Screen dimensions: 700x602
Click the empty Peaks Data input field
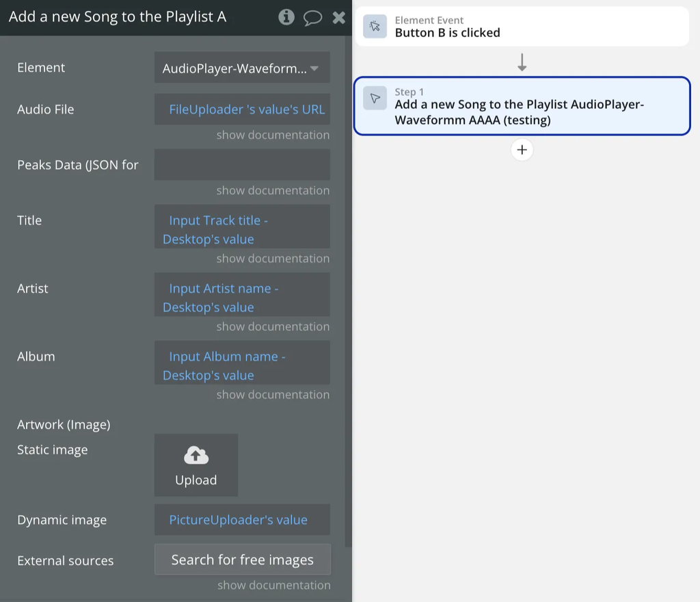click(x=242, y=165)
